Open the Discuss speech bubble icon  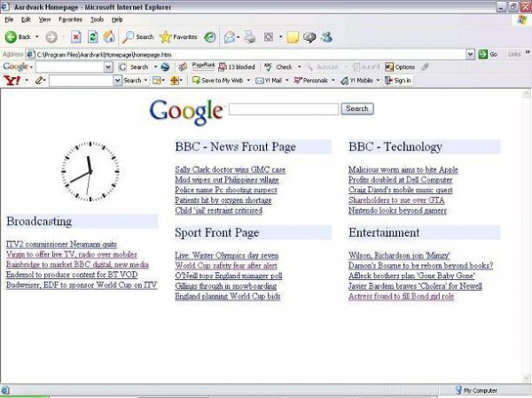pos(309,37)
